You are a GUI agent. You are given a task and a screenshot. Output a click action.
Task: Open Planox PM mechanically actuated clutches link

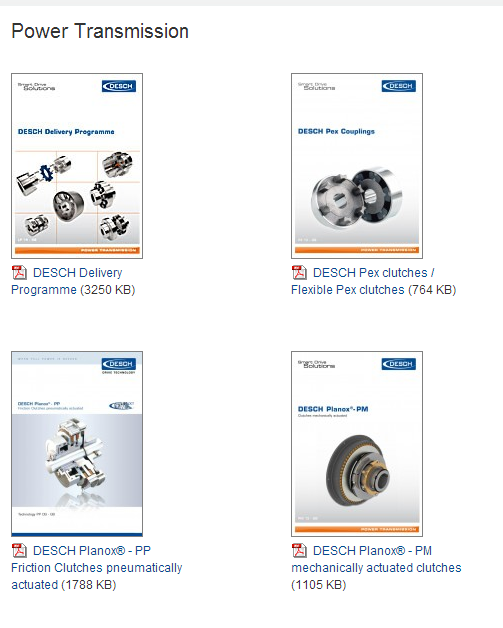tap(376, 568)
